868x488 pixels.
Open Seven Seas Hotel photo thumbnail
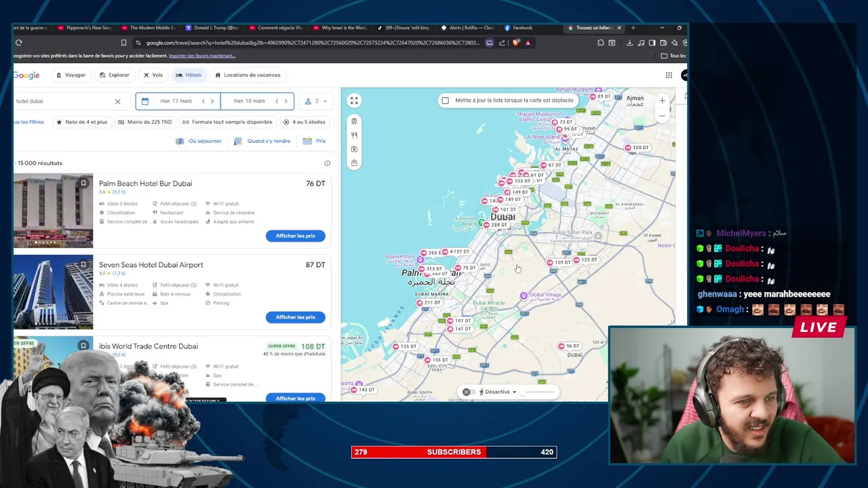(x=53, y=292)
